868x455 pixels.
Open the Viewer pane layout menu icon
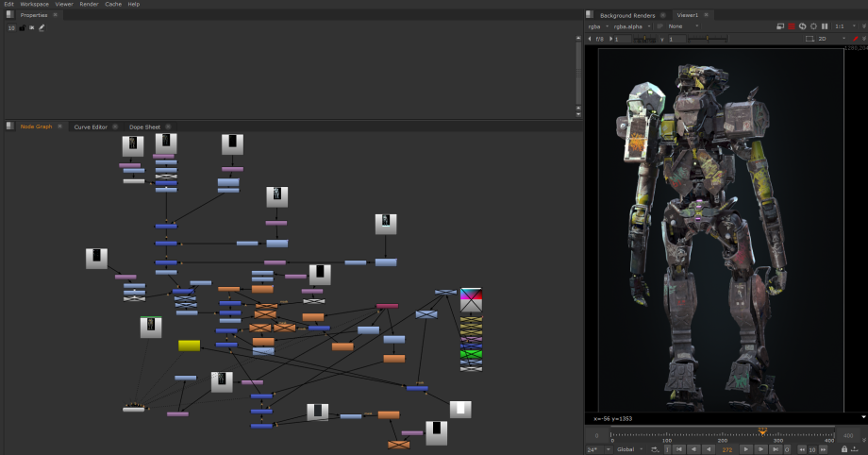point(590,15)
